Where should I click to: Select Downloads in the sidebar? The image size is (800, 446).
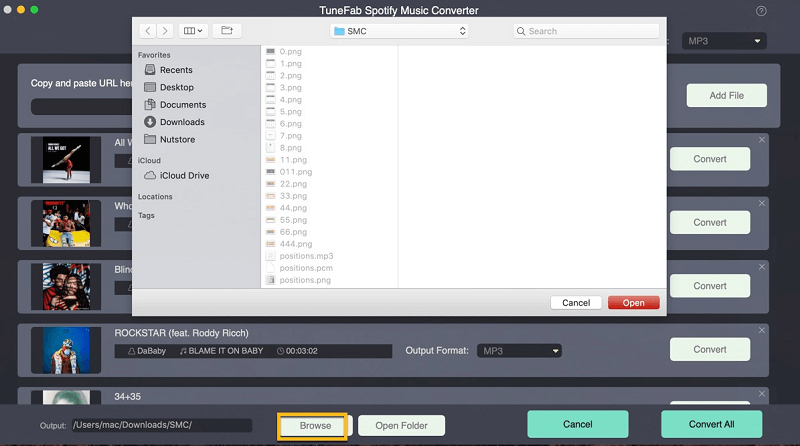tap(181, 122)
